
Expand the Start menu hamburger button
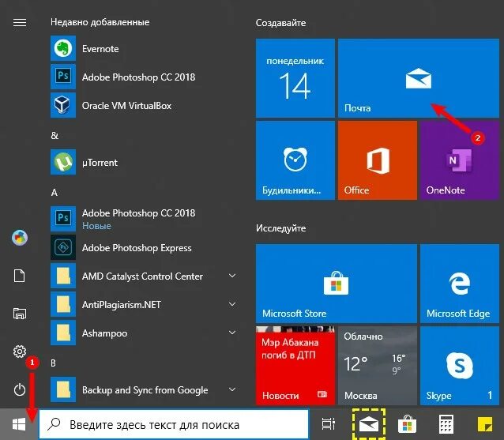click(20, 22)
